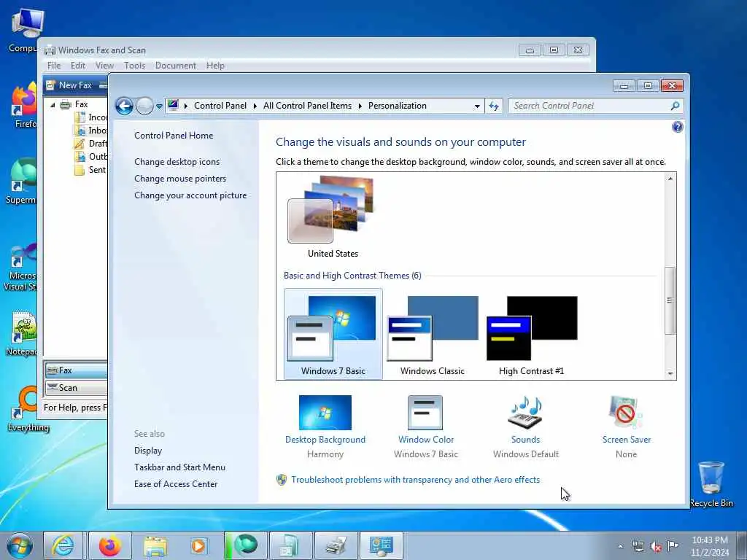Click the address bar Control Panel icon
This screenshot has height=560, width=747.
tap(174, 105)
